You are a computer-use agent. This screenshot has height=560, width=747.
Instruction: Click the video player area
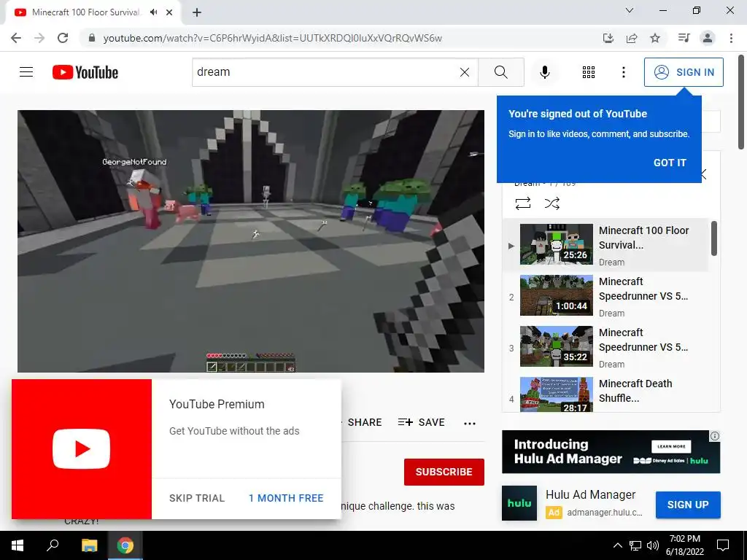click(251, 241)
